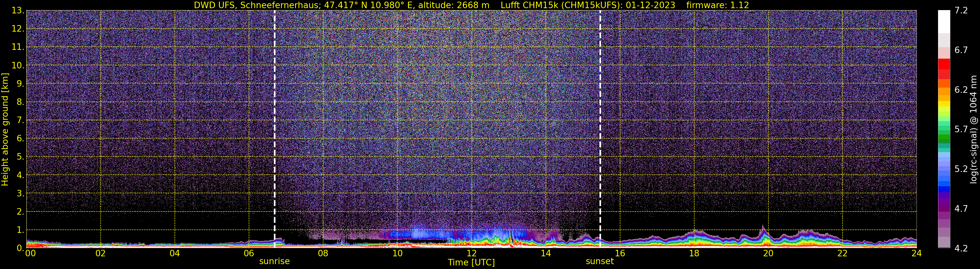This screenshot has height=269, width=980.
Task: Click the y-axis tick label '8.'
Action: [x=20, y=102]
